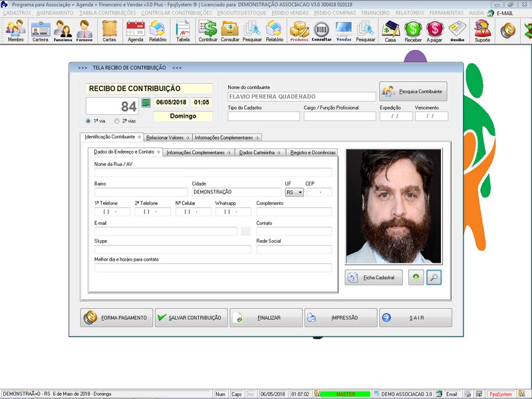Open the Membro toolbar icon
This screenshot has height=399, width=532.
15,31
